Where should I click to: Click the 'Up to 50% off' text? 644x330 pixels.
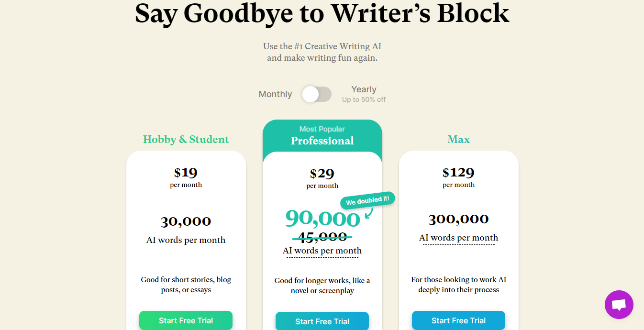pyautogui.click(x=364, y=99)
